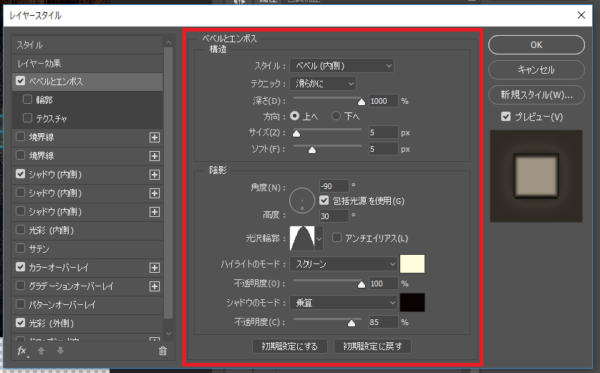The height and width of the screenshot is (373, 600).
Task: Click the 深さ(D) slider handle
Action: [x=361, y=101]
